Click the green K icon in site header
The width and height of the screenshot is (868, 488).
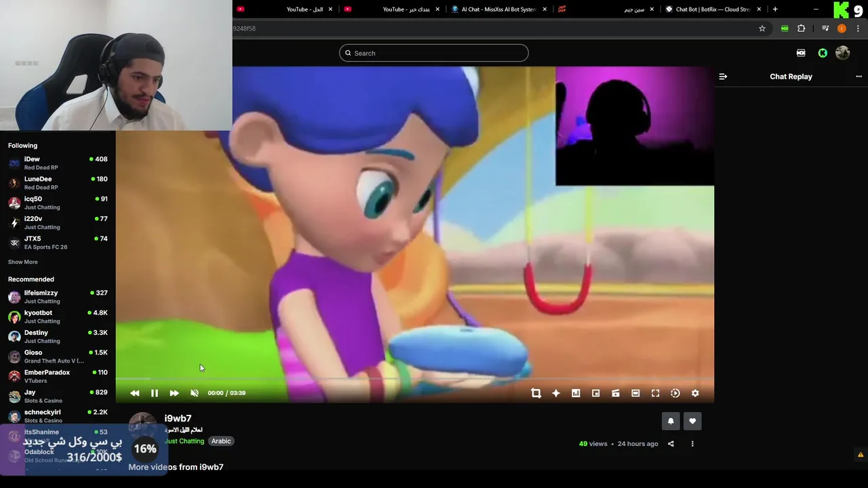point(823,53)
